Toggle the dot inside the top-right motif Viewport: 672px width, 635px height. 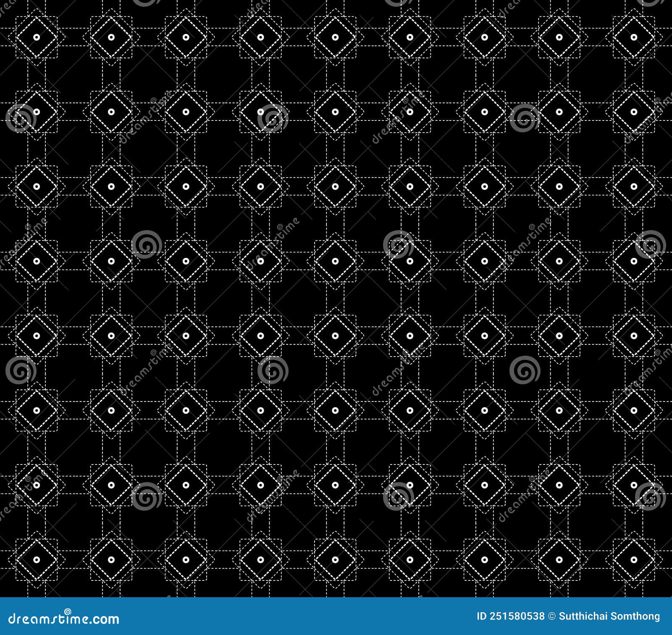633,37
